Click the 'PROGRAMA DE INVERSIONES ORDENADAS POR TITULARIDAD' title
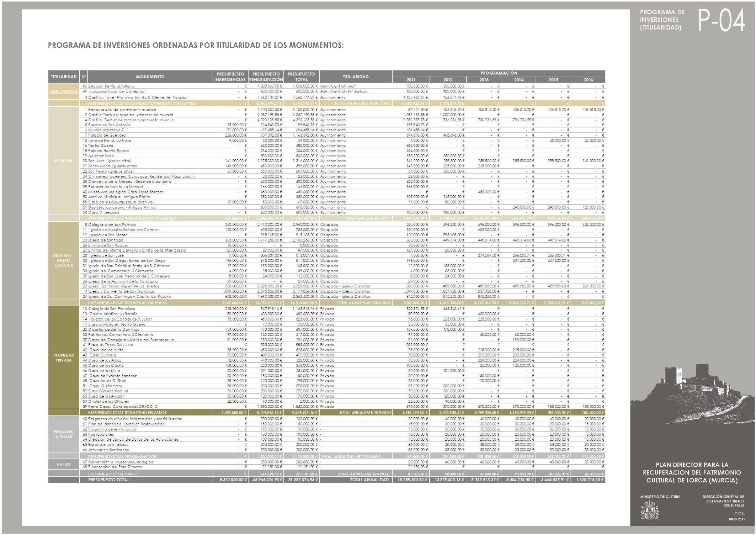 [196, 45]
